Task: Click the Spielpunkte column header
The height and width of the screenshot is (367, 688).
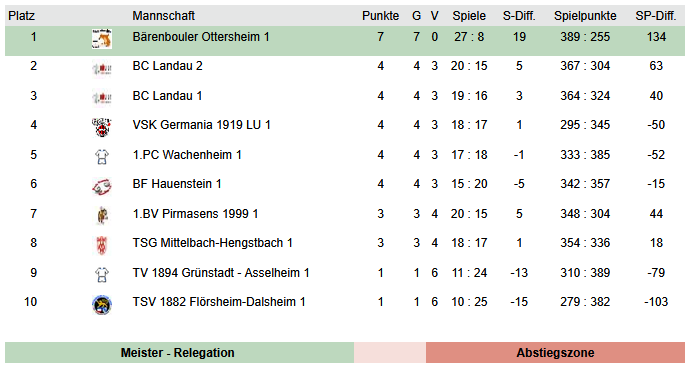Action: coord(585,16)
